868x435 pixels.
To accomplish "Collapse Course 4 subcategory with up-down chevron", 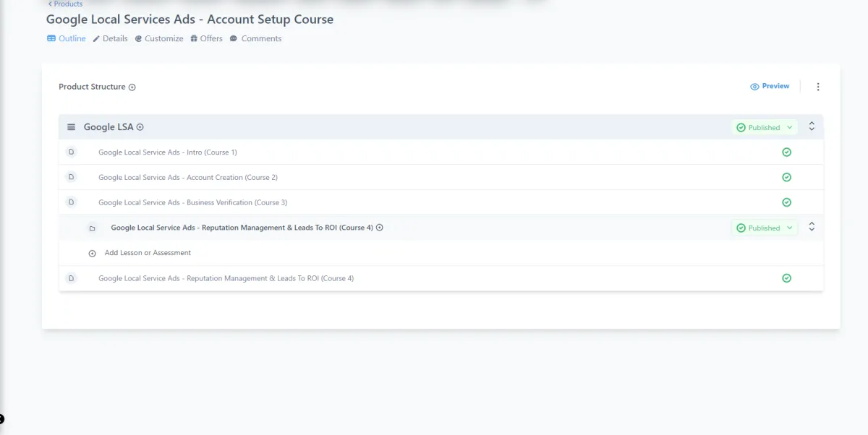I will (812, 227).
